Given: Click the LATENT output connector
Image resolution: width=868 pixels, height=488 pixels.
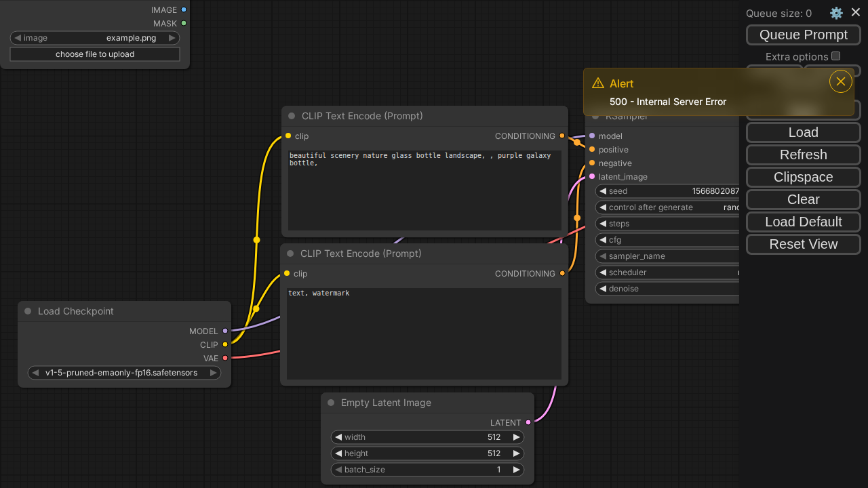Looking at the screenshot, I should pos(528,422).
